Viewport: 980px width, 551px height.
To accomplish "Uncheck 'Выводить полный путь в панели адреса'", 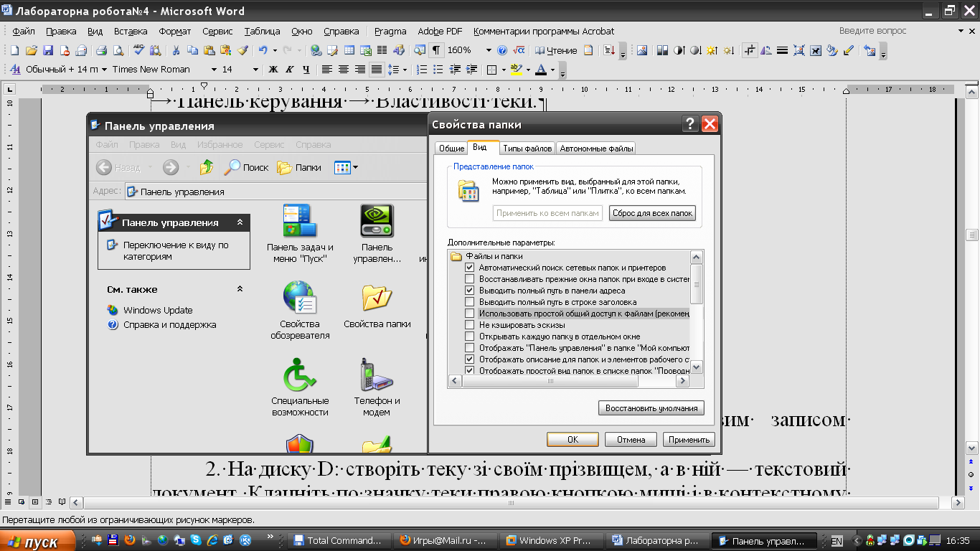I will click(470, 291).
